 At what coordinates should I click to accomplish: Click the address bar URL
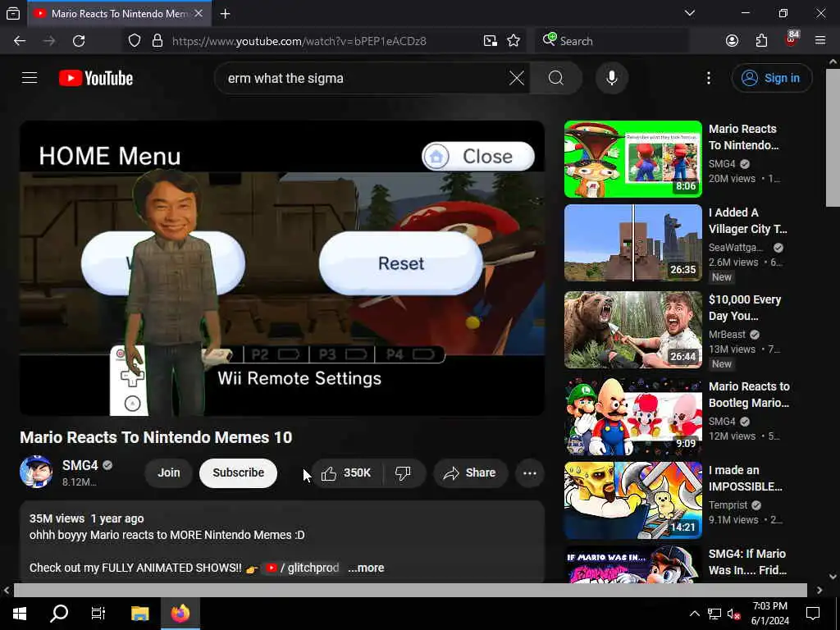tap(299, 41)
